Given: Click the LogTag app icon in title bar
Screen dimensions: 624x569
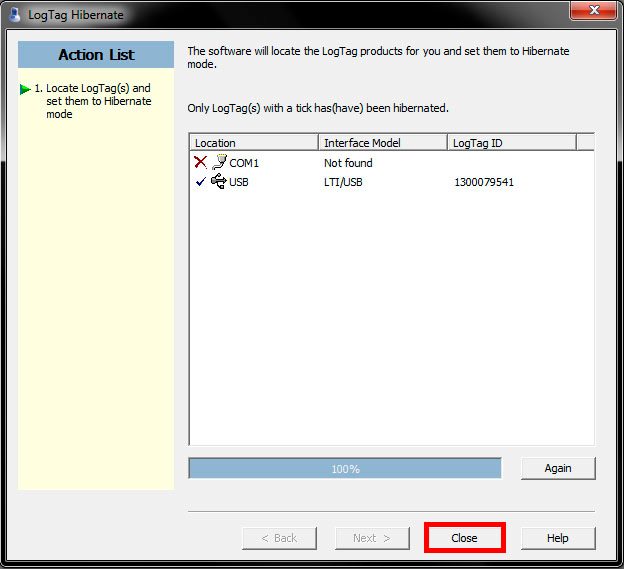Looking at the screenshot, I should click(15, 15).
